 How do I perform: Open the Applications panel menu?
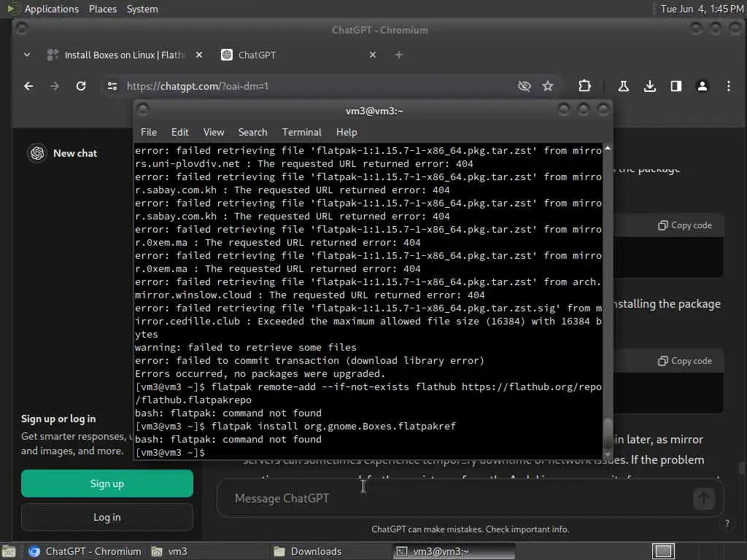click(52, 9)
